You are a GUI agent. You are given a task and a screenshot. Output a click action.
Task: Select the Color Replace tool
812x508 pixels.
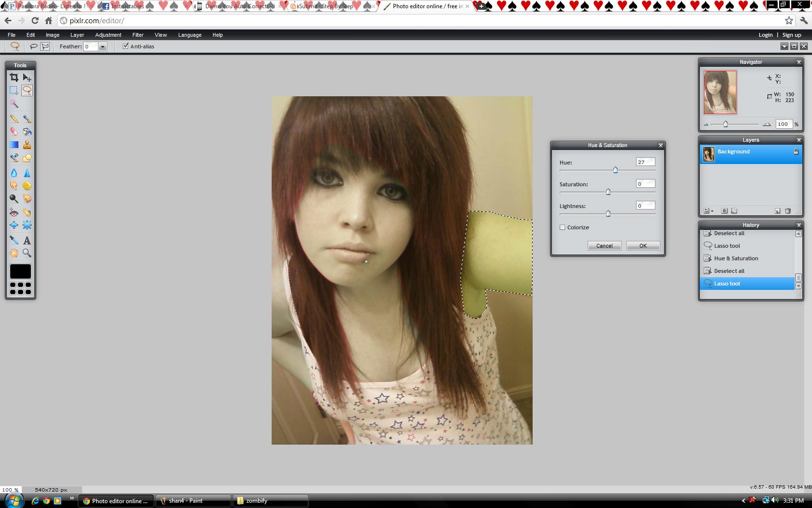click(x=14, y=158)
